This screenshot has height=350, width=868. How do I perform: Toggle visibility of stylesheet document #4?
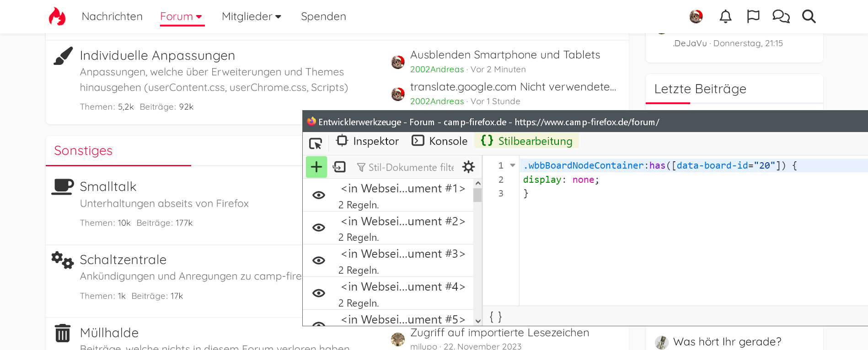[x=319, y=293]
